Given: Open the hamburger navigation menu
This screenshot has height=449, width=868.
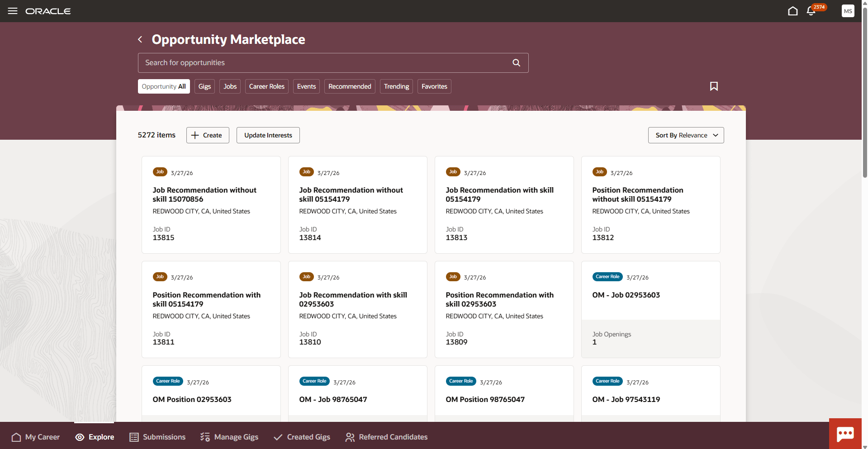Looking at the screenshot, I should [13, 11].
